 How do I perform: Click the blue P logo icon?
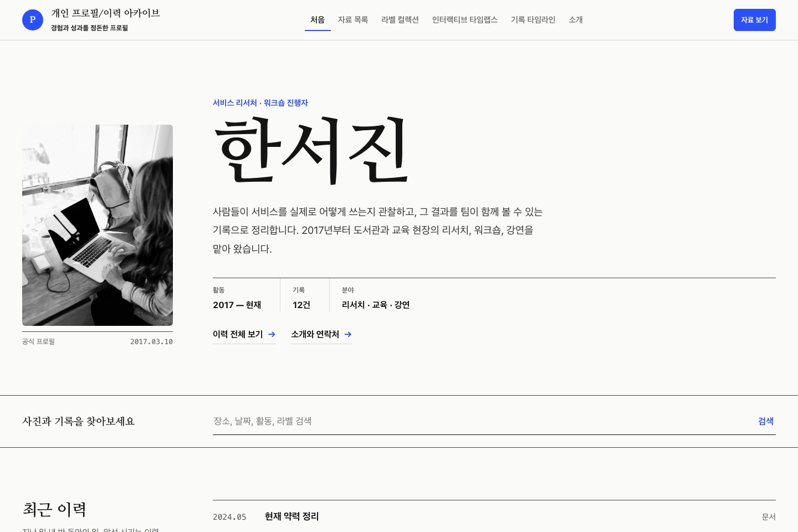tap(33, 20)
